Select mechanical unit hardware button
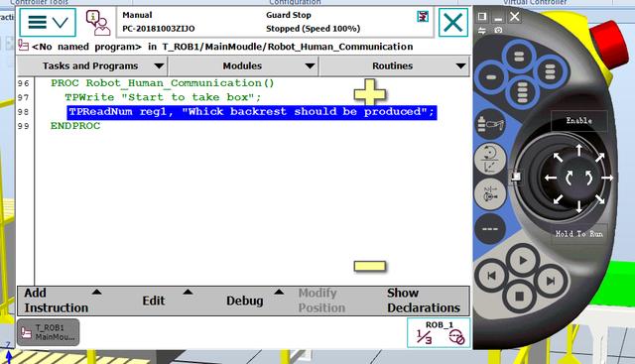 [x=490, y=125]
